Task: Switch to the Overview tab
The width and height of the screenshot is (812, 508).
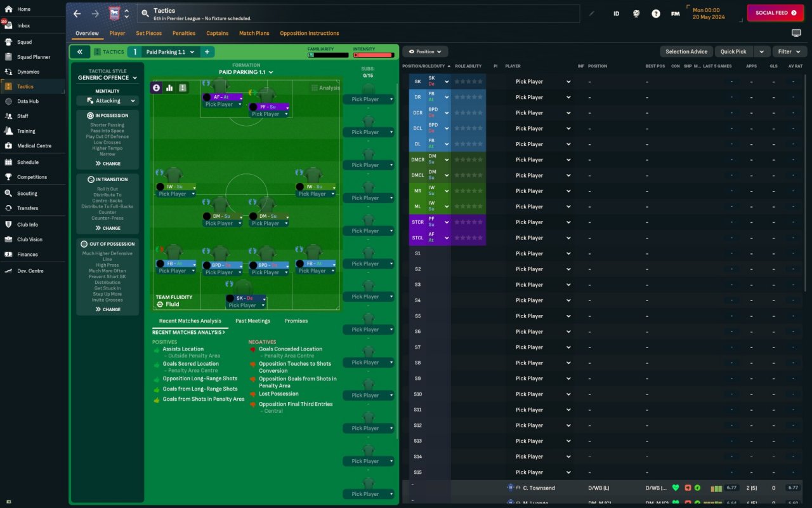Action: (x=87, y=33)
